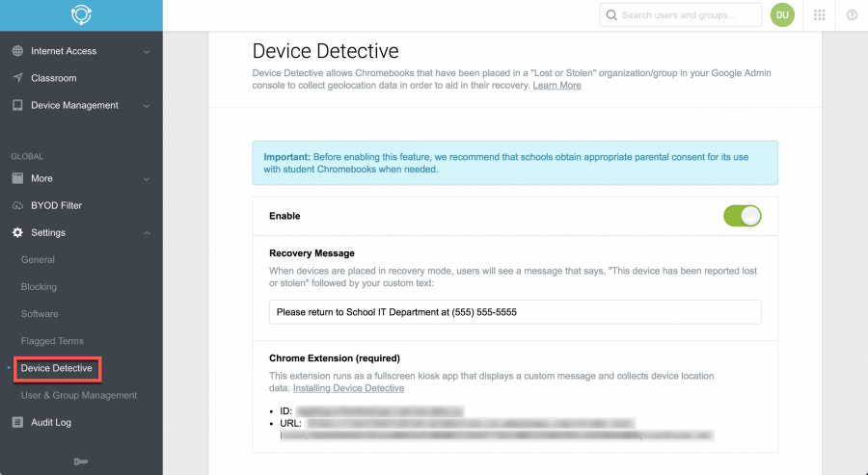Open User & Group Management
This screenshot has width=868, height=475.
click(79, 395)
